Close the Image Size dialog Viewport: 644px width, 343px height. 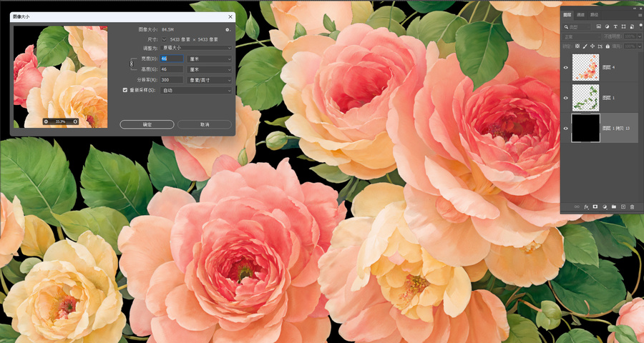[230, 17]
